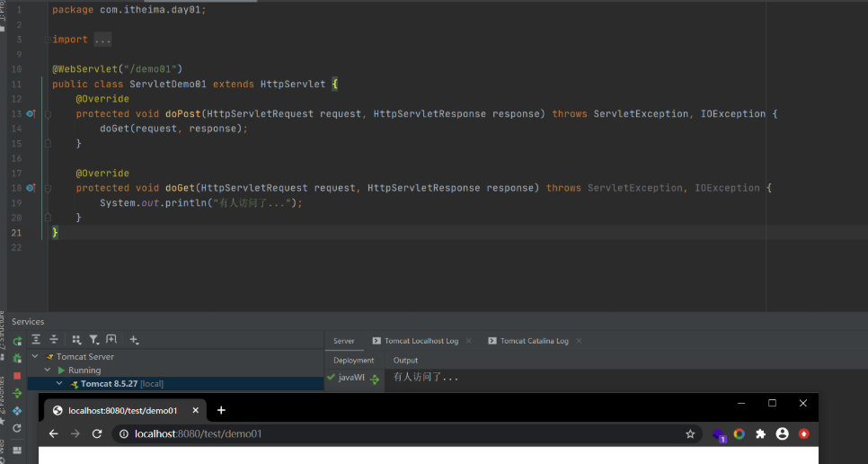Bookmark this page with the star icon
The height and width of the screenshot is (464, 868).
[x=690, y=434]
